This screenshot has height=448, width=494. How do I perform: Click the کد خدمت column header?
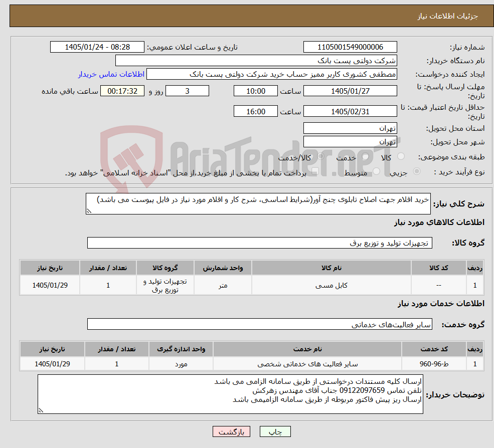[434, 349]
